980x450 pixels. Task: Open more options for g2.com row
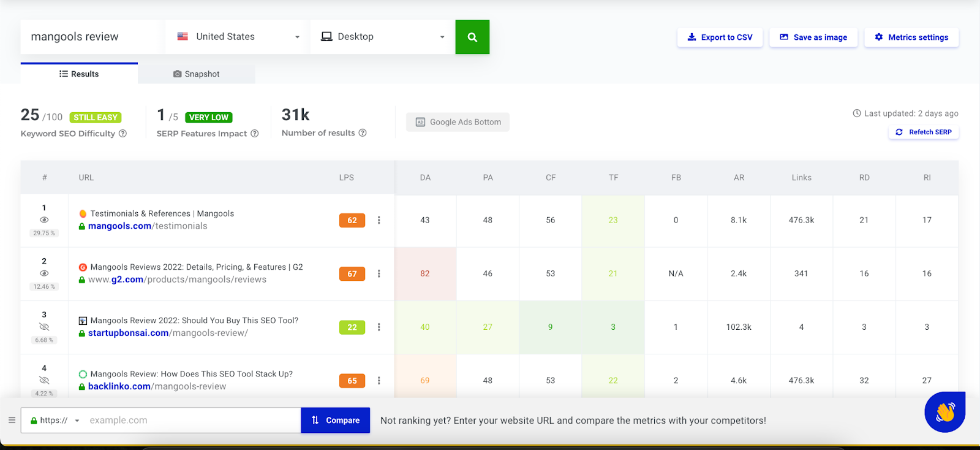pyautogui.click(x=379, y=273)
